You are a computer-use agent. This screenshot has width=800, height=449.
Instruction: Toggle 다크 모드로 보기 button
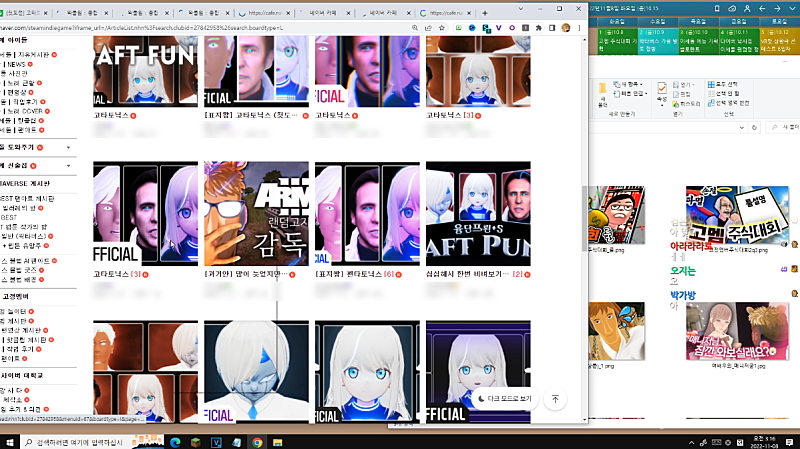[x=505, y=399]
